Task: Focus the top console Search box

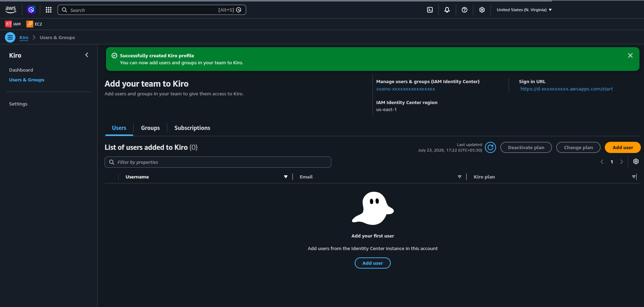Action: (x=152, y=10)
